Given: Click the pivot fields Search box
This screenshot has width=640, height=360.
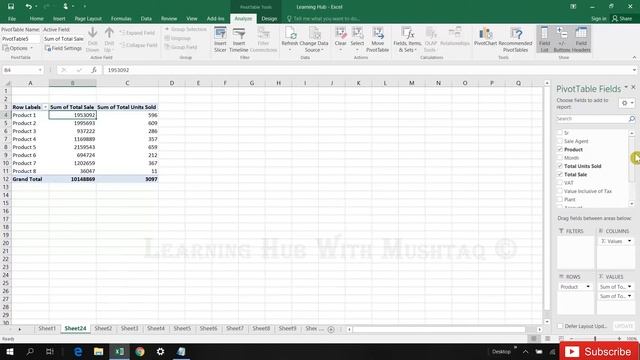Looking at the screenshot, I should (592, 119).
